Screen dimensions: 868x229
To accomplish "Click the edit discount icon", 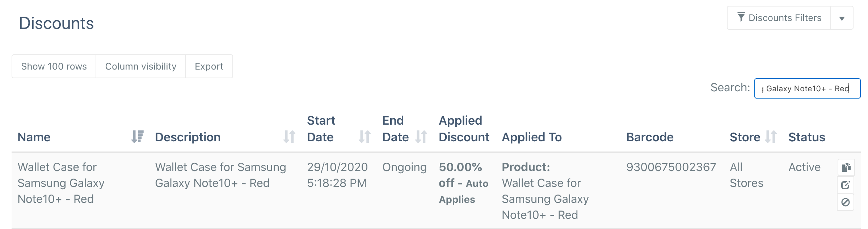I will [x=846, y=185].
